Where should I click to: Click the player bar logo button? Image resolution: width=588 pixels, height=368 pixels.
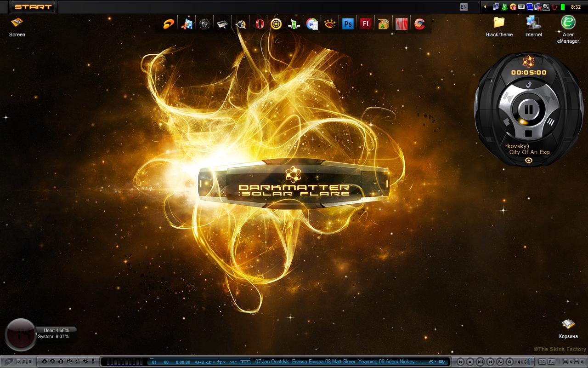(8, 362)
